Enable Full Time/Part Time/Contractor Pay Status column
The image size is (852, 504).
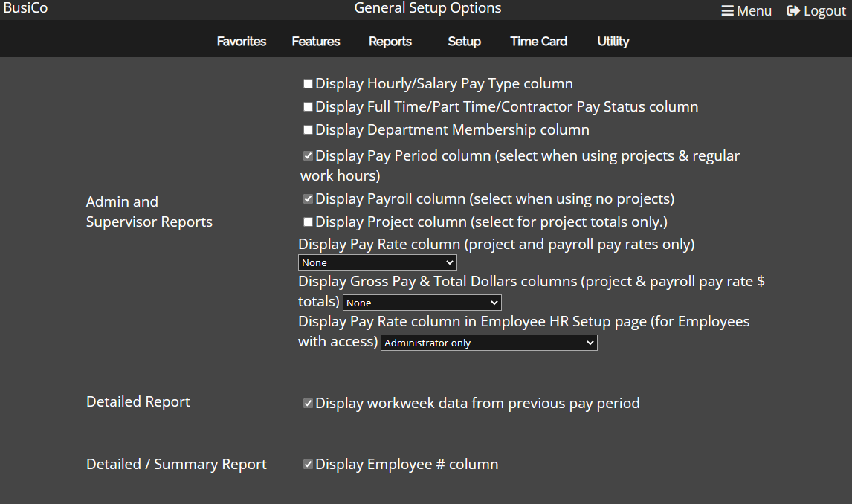click(x=308, y=107)
